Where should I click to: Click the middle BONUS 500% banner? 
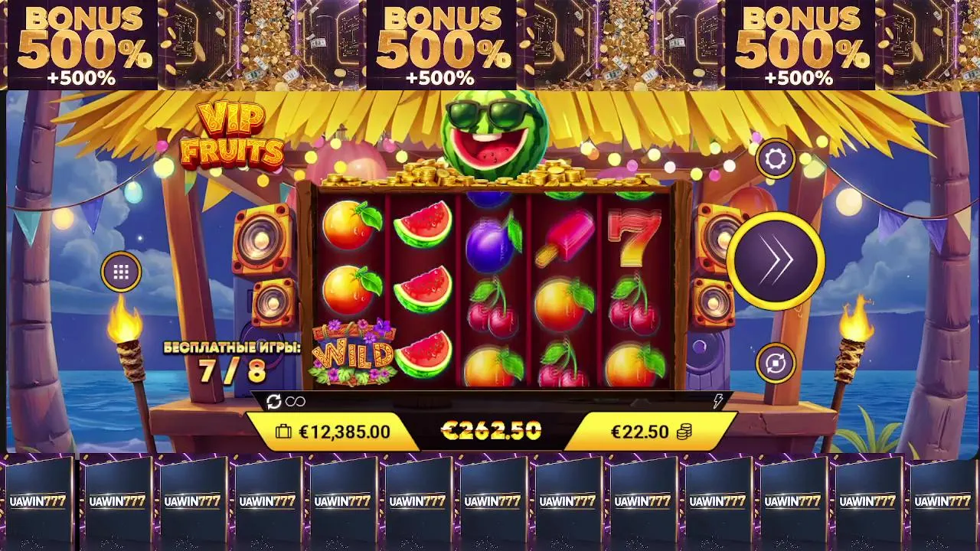coord(441,45)
